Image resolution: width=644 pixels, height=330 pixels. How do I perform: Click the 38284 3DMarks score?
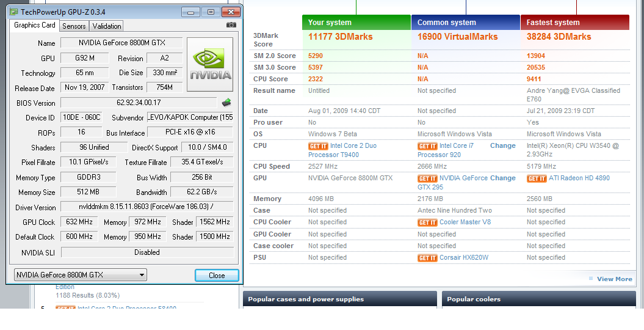pyautogui.click(x=559, y=37)
